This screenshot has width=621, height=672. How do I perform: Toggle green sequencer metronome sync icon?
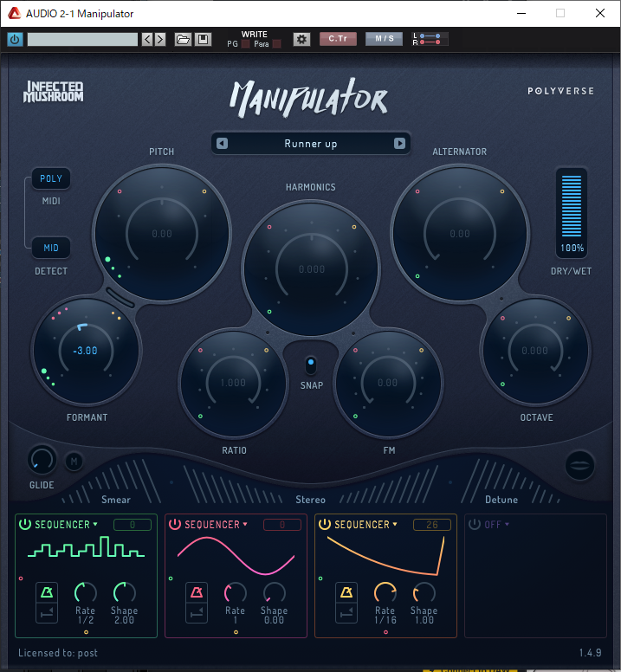(x=47, y=592)
